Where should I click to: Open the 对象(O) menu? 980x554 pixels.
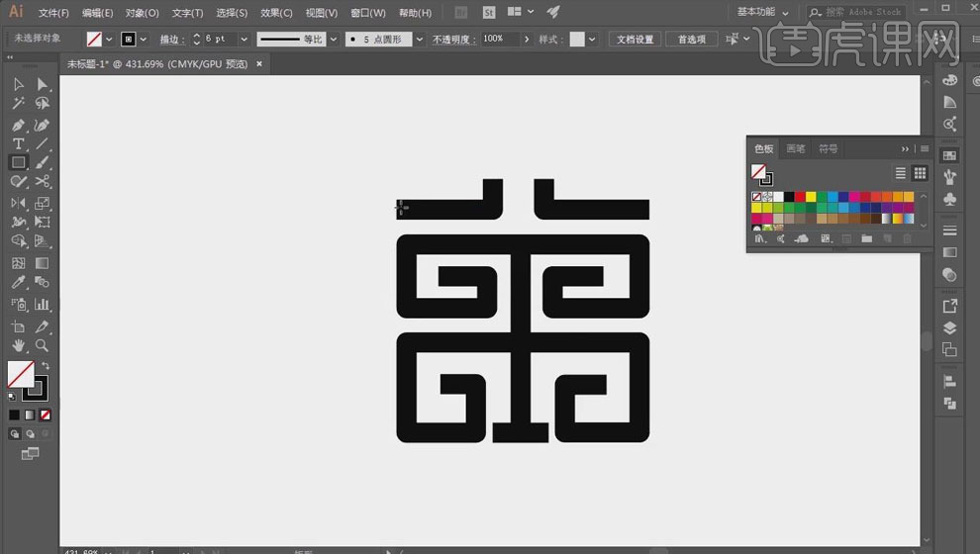(x=142, y=13)
